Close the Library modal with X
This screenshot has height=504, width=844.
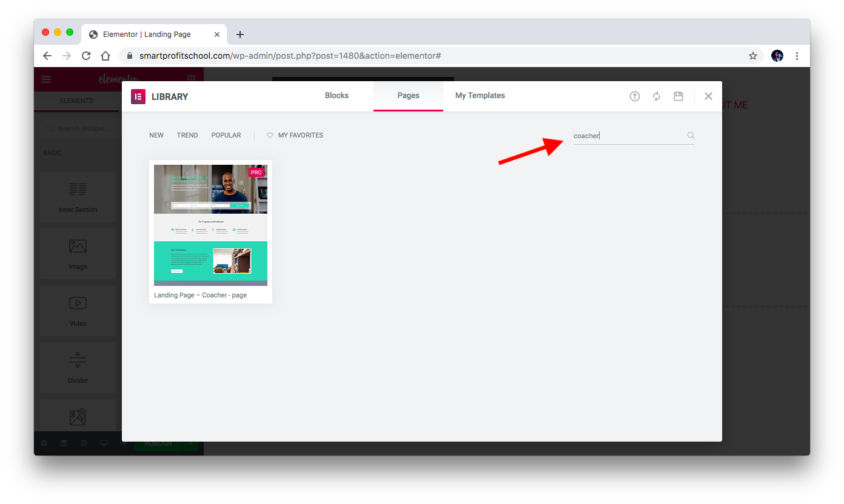708,96
